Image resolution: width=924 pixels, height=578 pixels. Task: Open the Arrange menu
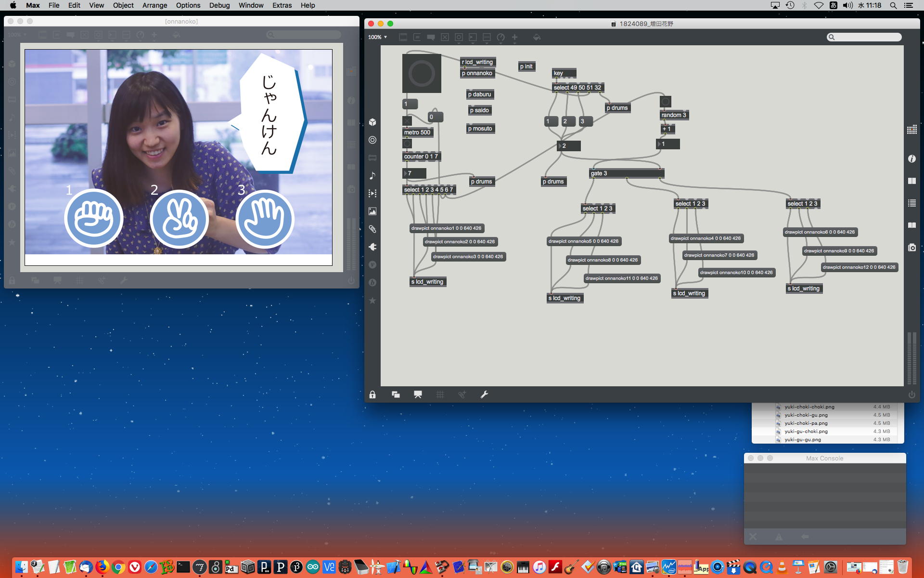(154, 5)
